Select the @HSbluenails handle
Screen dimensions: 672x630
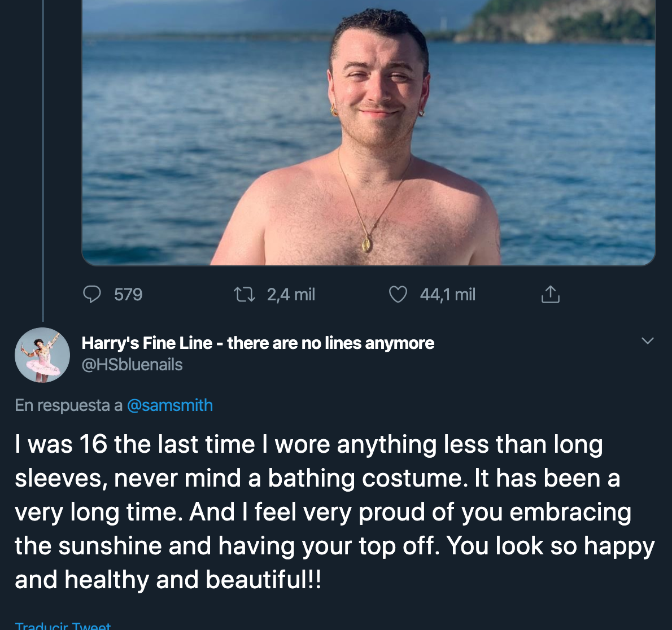(133, 365)
